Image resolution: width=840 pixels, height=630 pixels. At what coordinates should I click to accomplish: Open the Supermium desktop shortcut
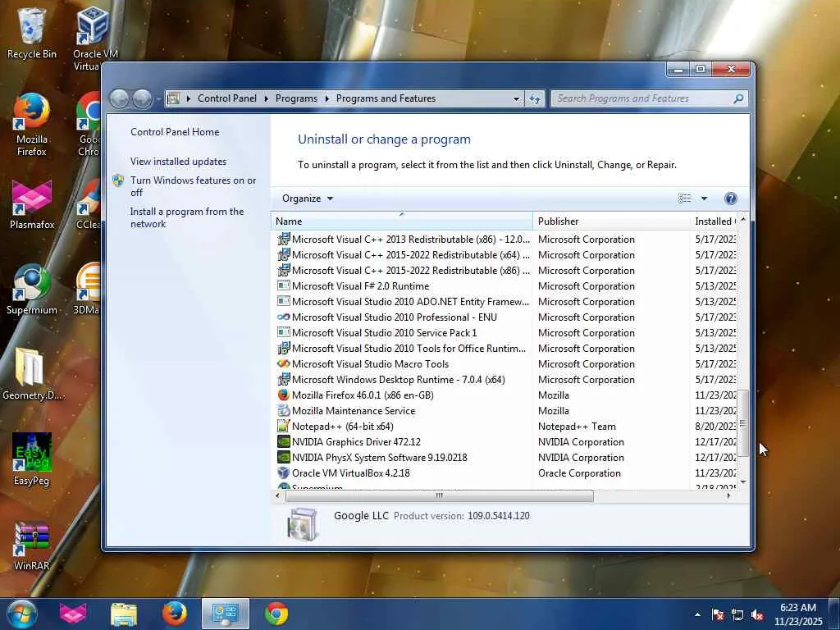(x=32, y=290)
